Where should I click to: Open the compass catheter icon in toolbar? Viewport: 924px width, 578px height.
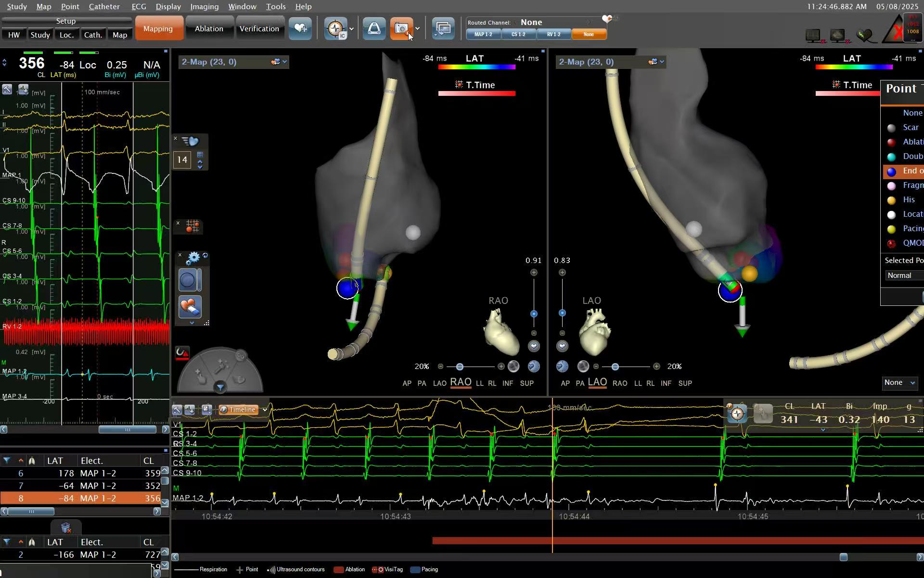click(x=336, y=29)
